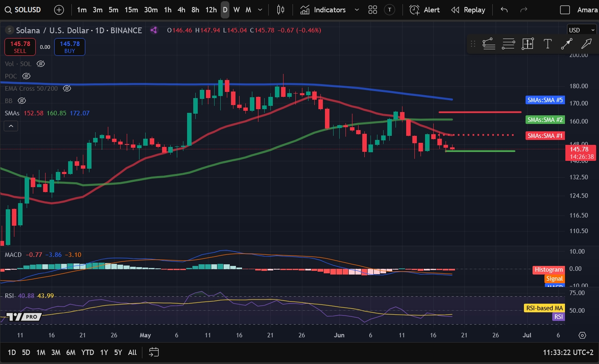Set range to All
The height and width of the screenshot is (364, 599).
coord(132,352)
